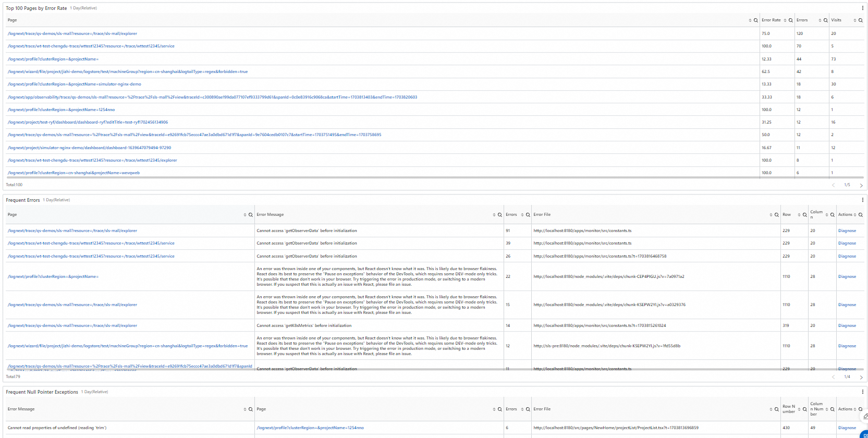Go to previous page of Top 100 Pages
This screenshot has height=438, width=868.
833,185
